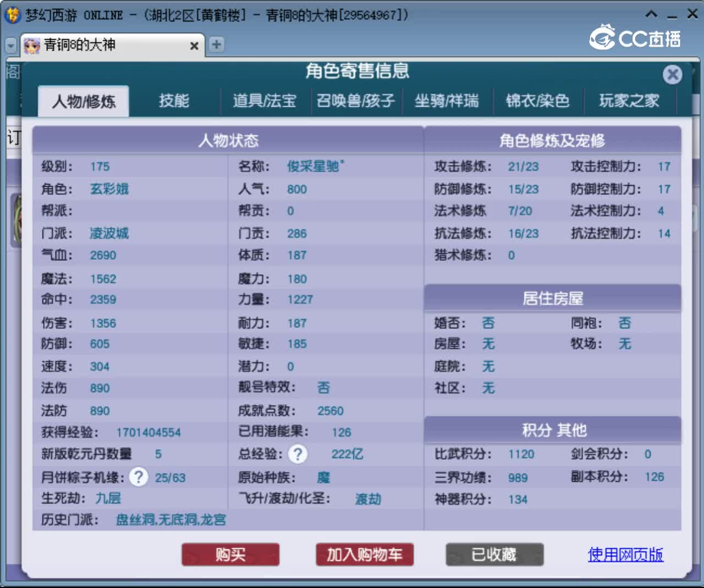Click the 抗法修炼 value 16/23
704x588 pixels.
point(523,234)
